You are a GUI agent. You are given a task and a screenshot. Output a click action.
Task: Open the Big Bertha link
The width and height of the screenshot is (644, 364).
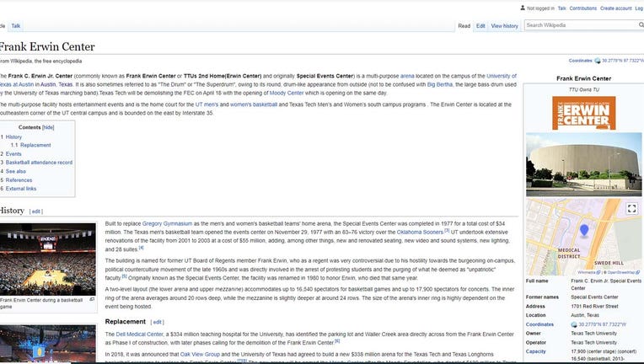439,84
